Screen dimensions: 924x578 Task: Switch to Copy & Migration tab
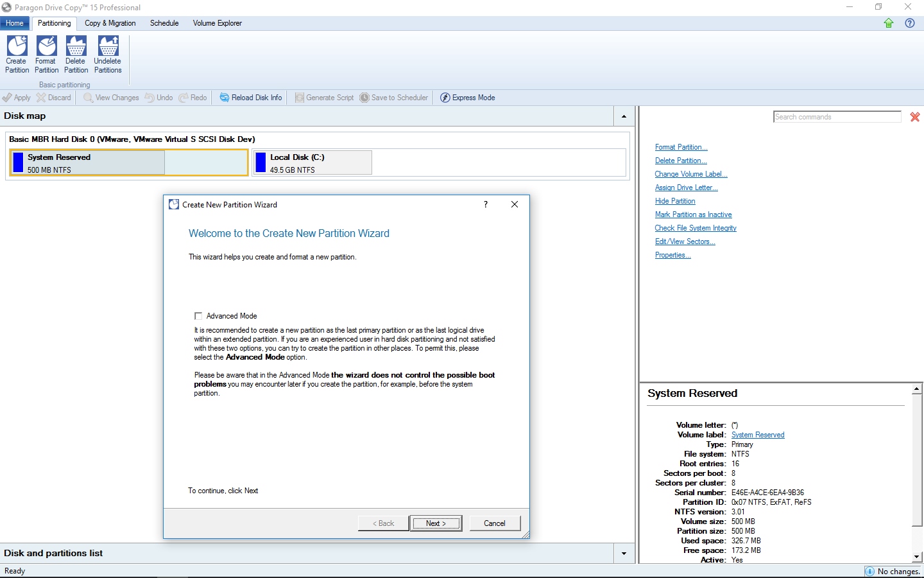pos(110,23)
